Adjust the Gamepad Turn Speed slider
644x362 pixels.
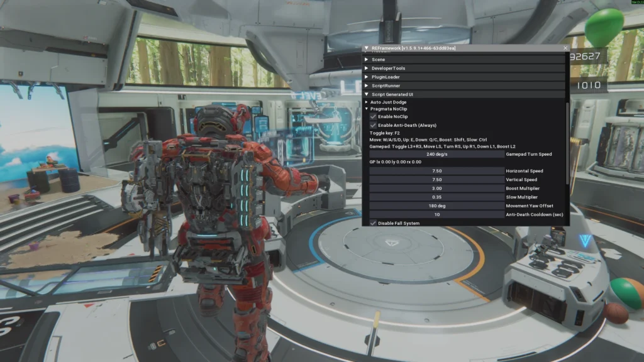coord(436,155)
